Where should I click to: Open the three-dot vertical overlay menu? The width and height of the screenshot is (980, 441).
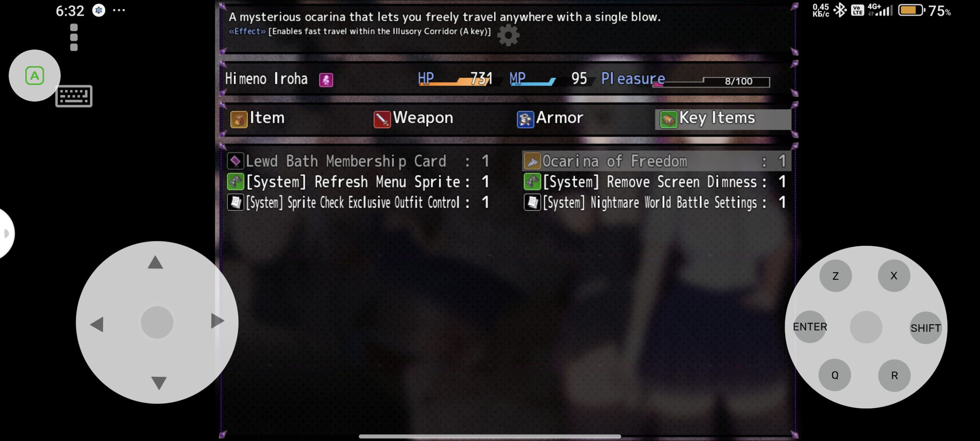point(74,38)
